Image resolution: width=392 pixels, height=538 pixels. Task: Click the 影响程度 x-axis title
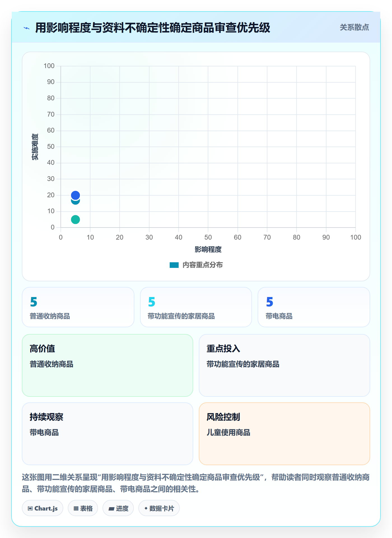[x=208, y=249]
